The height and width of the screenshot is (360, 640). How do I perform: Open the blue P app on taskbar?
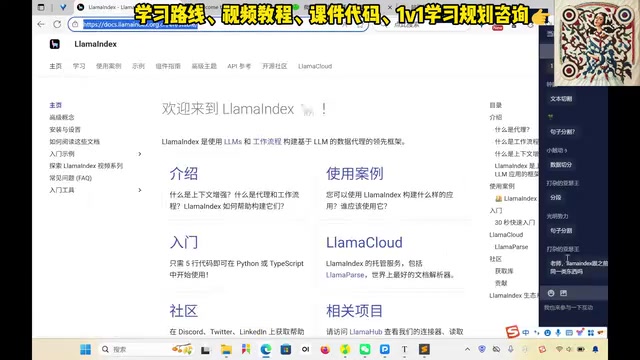pos(384,349)
